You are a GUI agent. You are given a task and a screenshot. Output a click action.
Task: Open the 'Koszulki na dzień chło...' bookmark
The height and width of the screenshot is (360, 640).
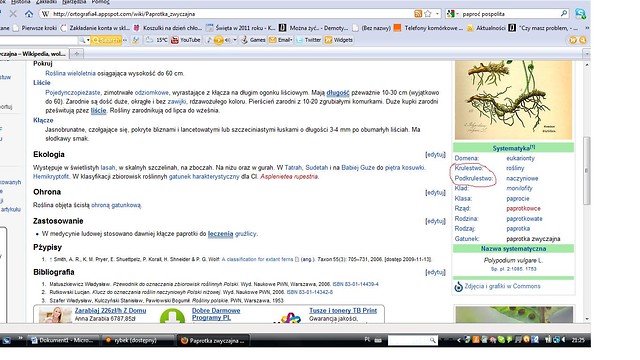click(167, 28)
